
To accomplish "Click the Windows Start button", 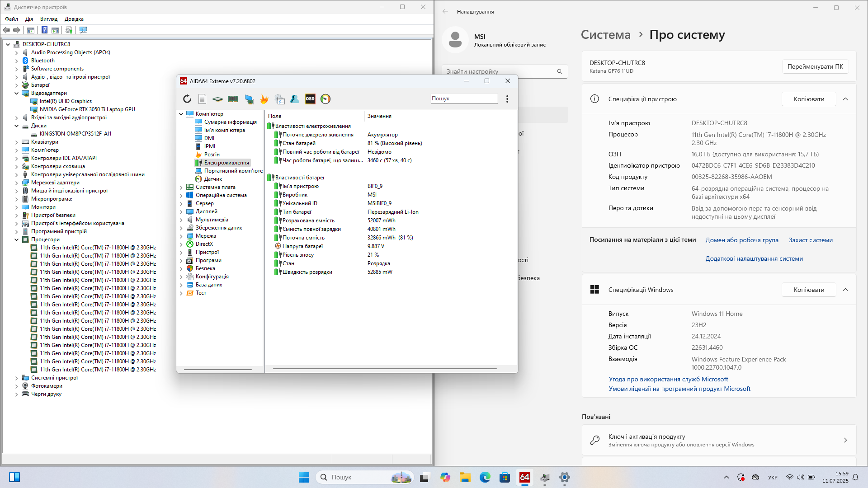I will (304, 477).
